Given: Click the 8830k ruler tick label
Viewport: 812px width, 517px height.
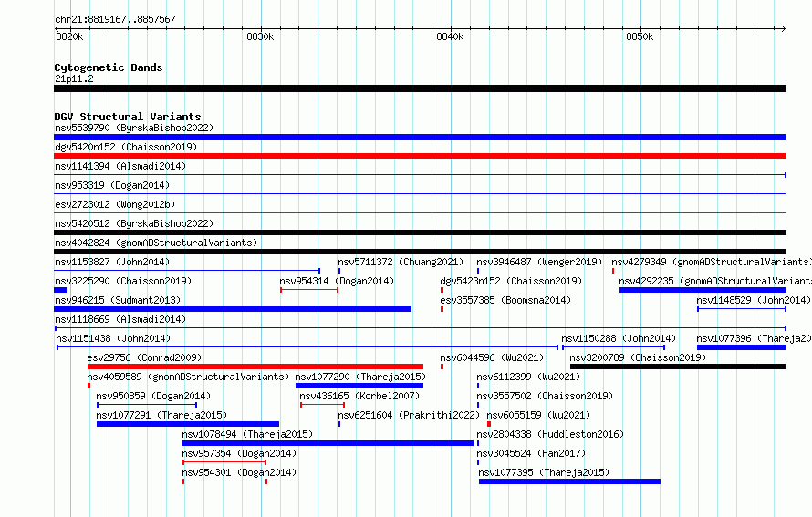Looking at the screenshot, I should [260, 36].
